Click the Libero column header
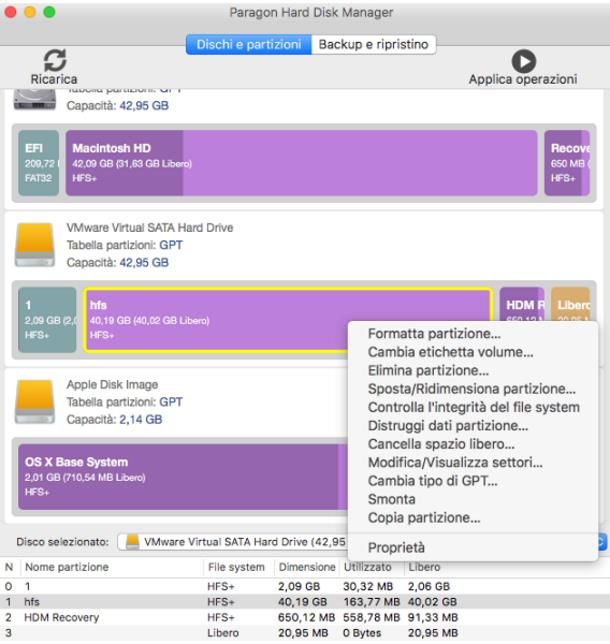The height and width of the screenshot is (644, 610). click(x=424, y=567)
